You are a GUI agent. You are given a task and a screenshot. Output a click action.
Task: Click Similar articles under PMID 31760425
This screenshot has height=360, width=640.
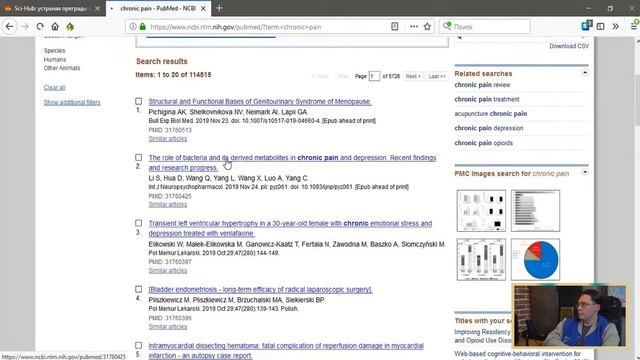pos(168,204)
